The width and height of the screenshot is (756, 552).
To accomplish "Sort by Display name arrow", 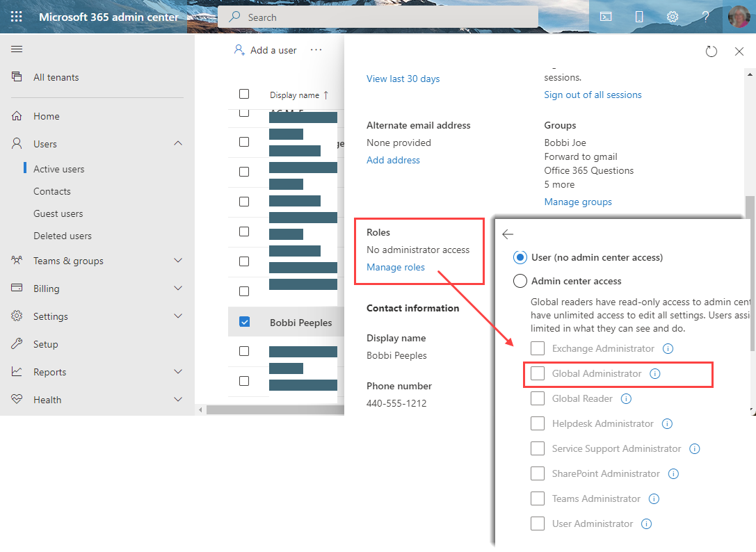I will [x=326, y=95].
